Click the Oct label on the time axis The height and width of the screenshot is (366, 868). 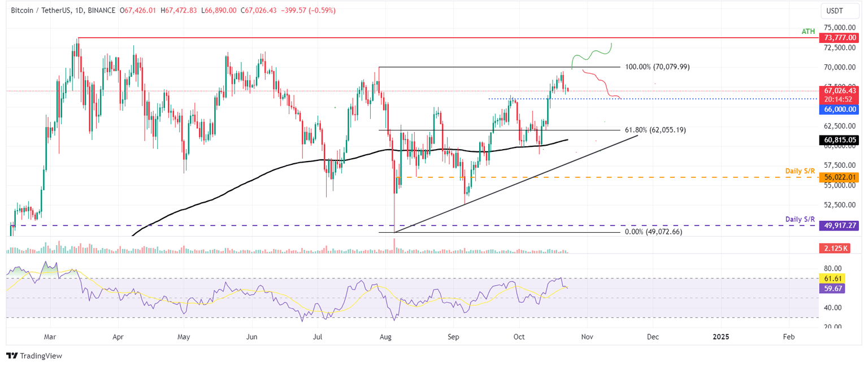(519, 336)
